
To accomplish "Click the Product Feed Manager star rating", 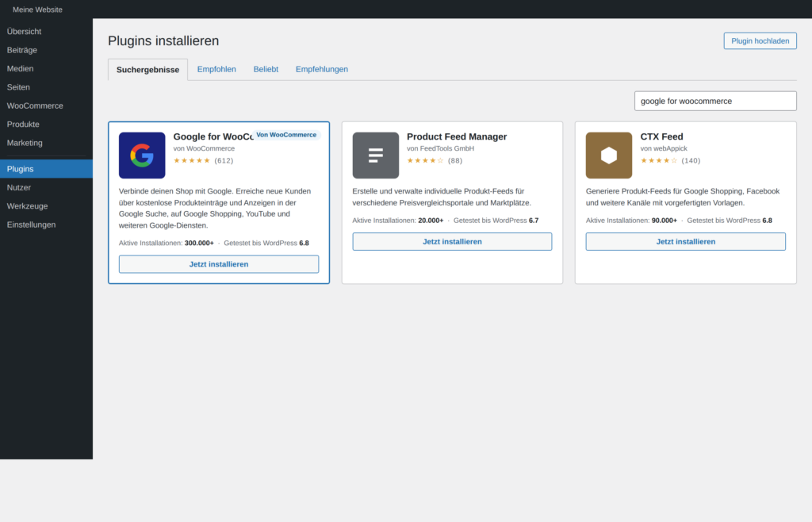I will (x=425, y=160).
